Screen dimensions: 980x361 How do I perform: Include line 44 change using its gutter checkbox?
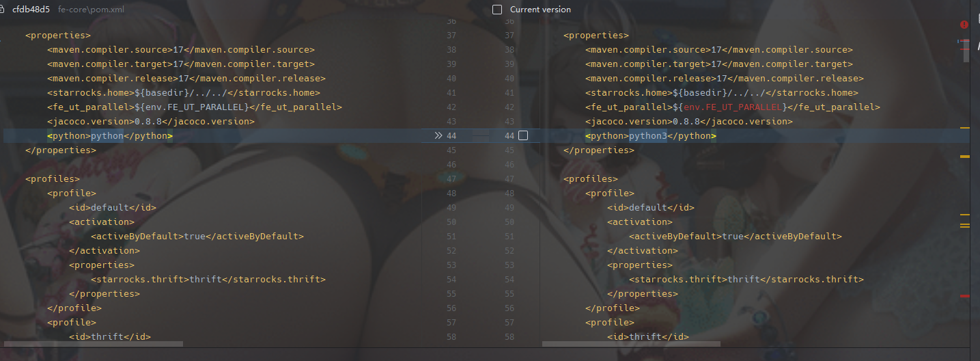pyautogui.click(x=523, y=136)
